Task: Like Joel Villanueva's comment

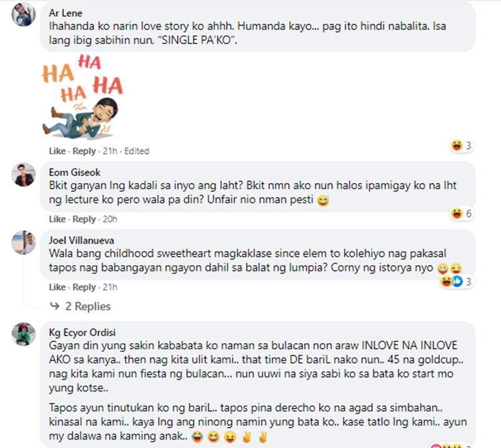Action: coord(57,287)
